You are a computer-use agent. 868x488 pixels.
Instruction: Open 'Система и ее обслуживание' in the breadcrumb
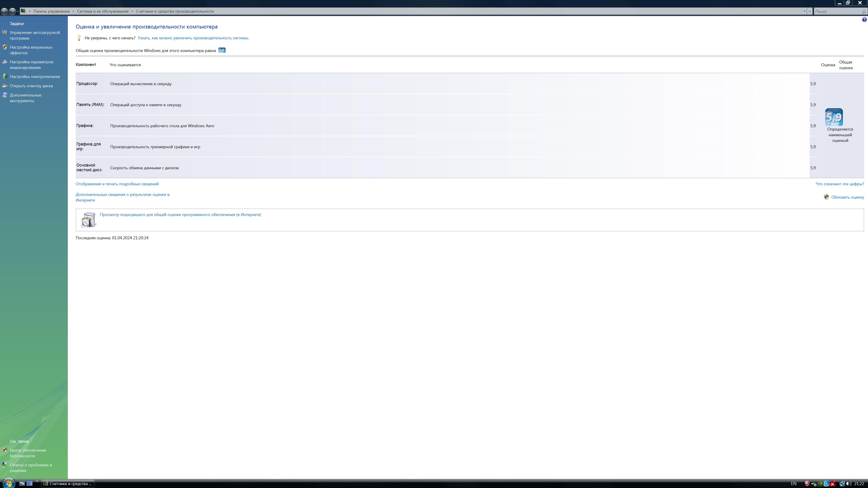pos(102,11)
